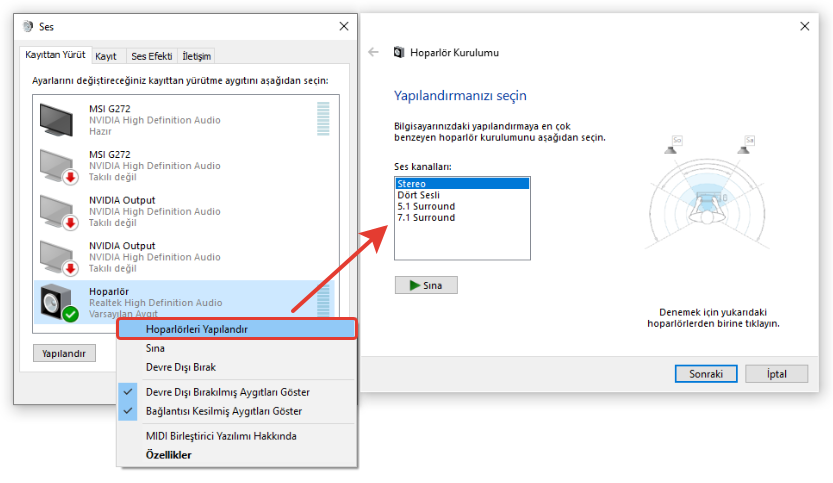Click the Sına test button

coord(426,285)
